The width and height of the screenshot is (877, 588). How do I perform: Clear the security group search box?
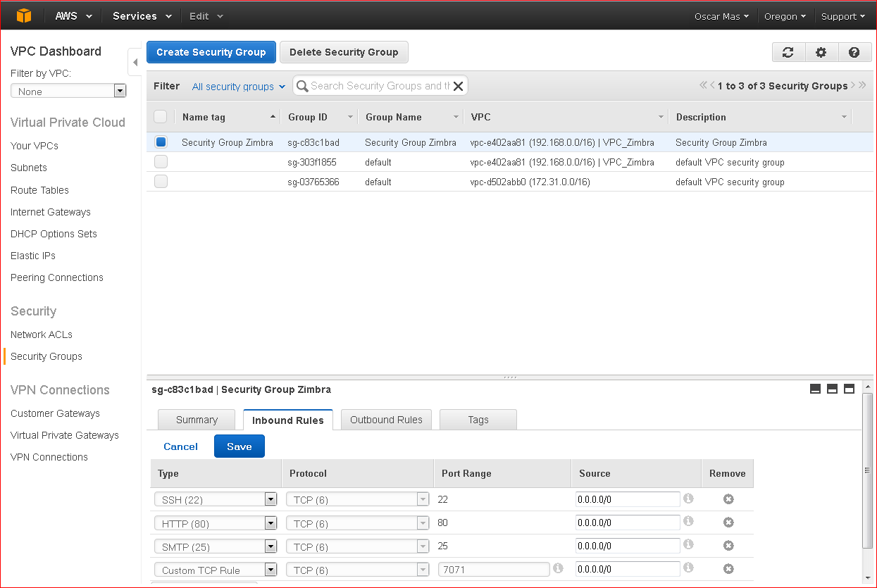point(458,86)
